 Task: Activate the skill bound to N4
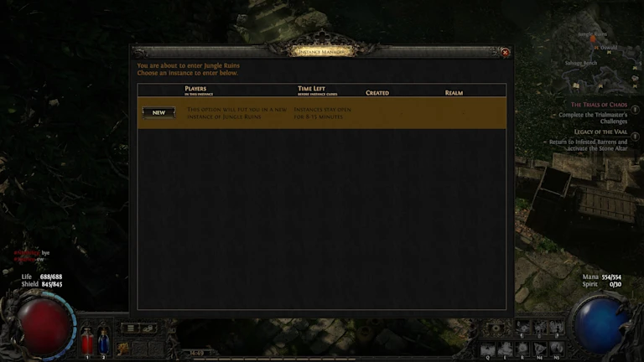pos(539,349)
